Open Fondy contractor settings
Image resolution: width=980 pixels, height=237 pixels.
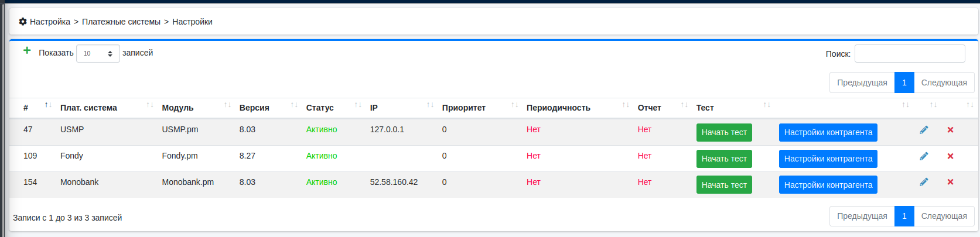click(x=828, y=159)
